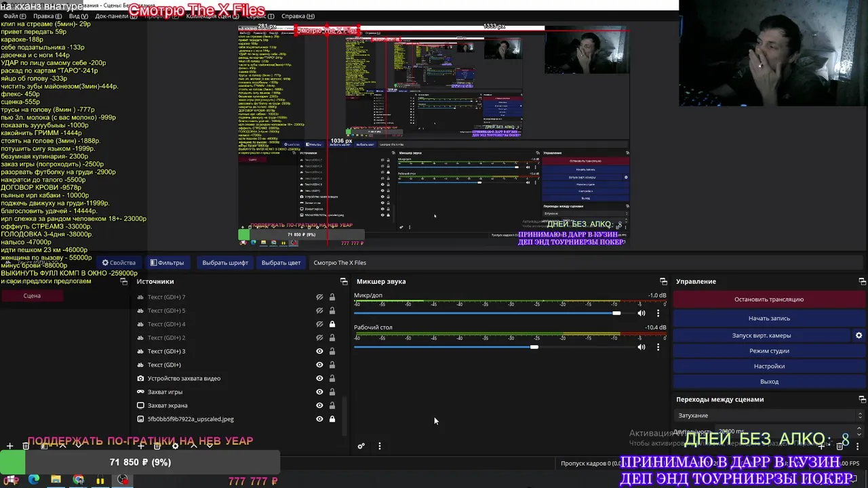Open File Explorer from the taskbar

[56, 480]
